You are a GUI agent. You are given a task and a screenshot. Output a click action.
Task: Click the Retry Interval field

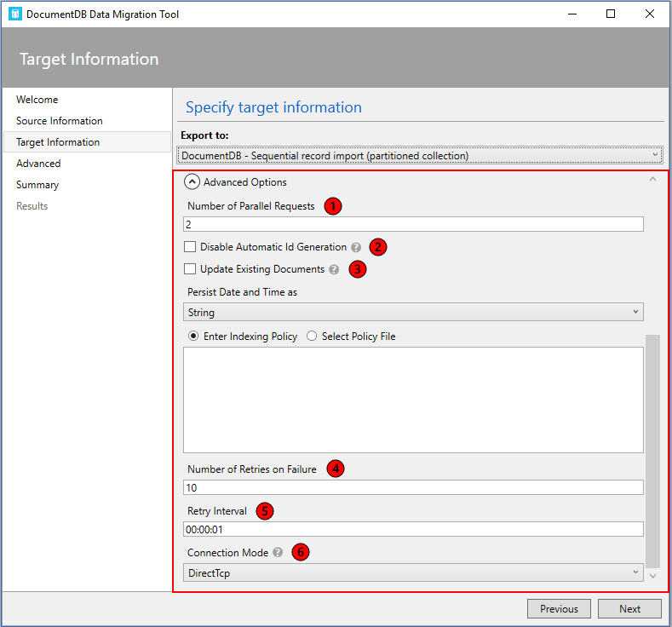(413, 529)
